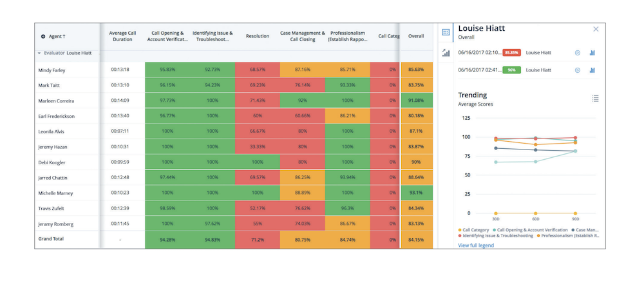Select agent Mindy Farley row

(x=52, y=70)
